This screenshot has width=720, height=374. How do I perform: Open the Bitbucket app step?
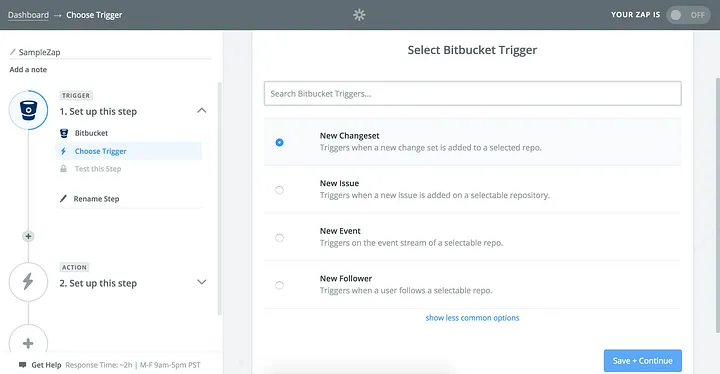(91, 133)
